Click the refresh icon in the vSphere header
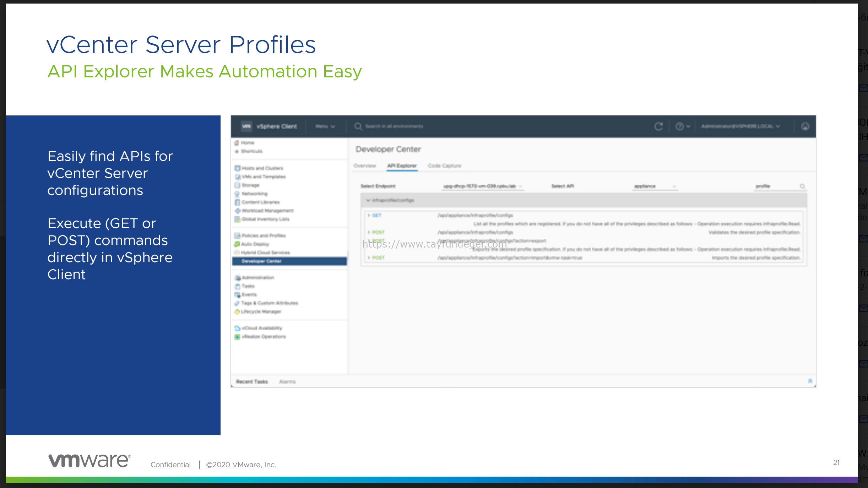The image size is (868, 488). click(658, 126)
